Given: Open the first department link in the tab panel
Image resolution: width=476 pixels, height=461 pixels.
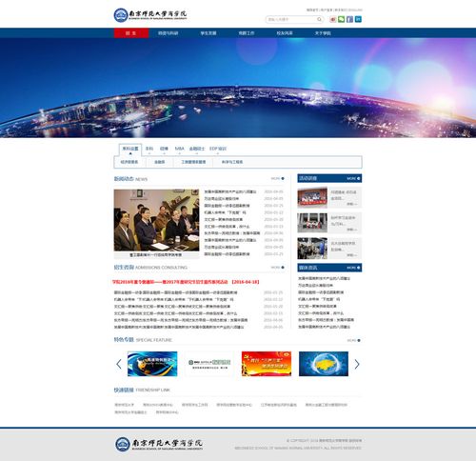Looking at the screenshot, I should [x=129, y=162].
